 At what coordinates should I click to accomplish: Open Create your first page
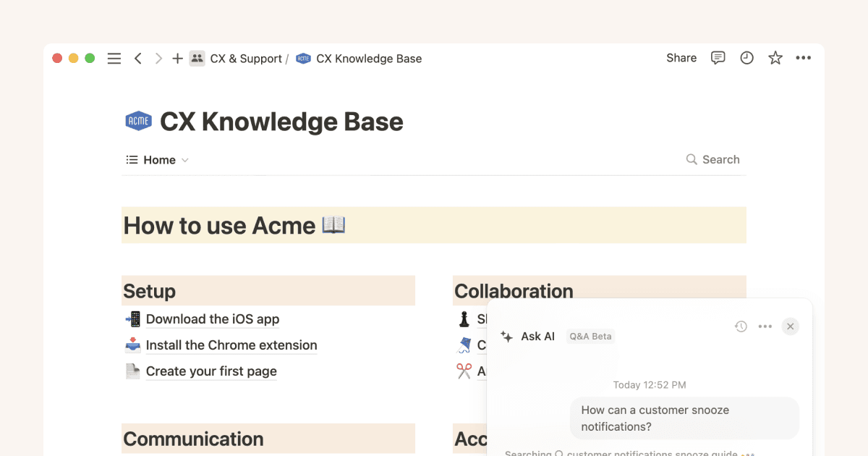point(210,371)
